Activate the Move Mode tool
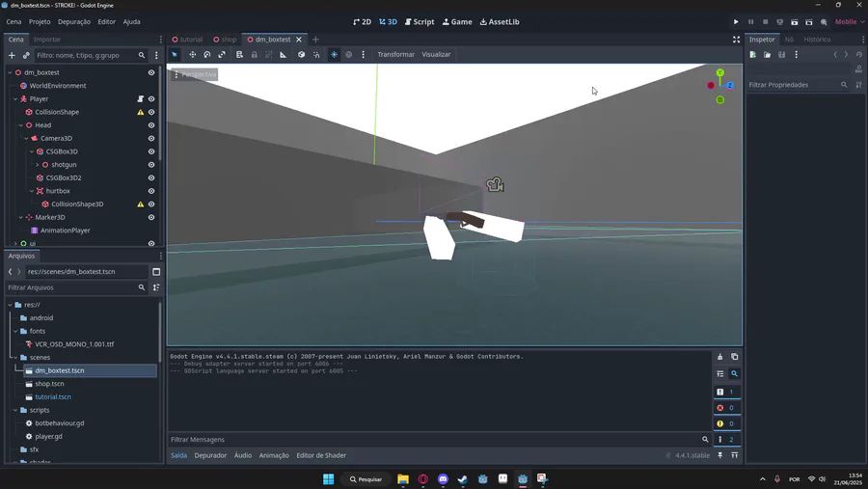The width and height of the screenshot is (868, 489). point(193,54)
